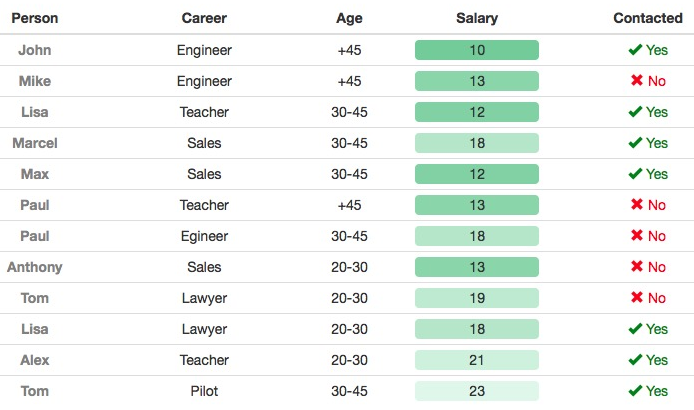Click the Pilot career cell

tap(204, 391)
